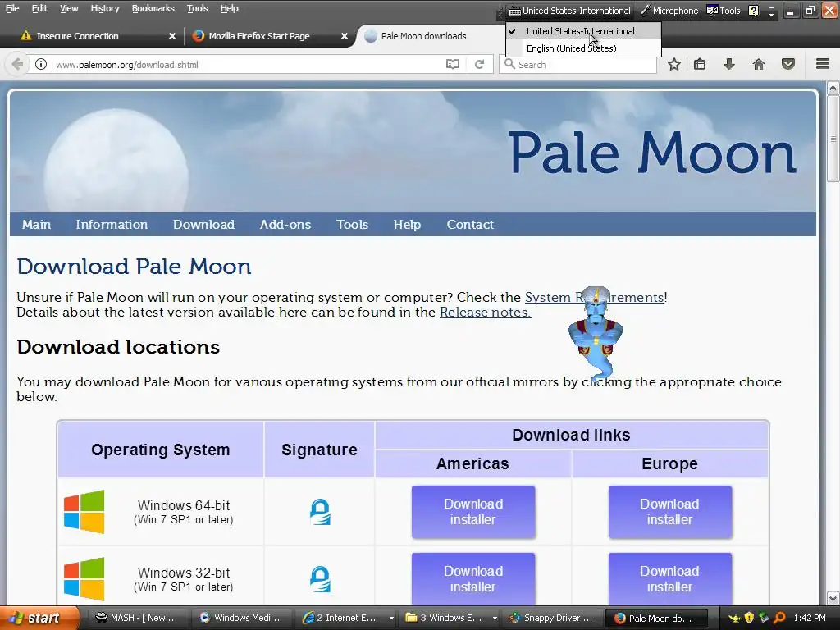Open the Download navigation link
The image size is (840, 630).
(203, 225)
